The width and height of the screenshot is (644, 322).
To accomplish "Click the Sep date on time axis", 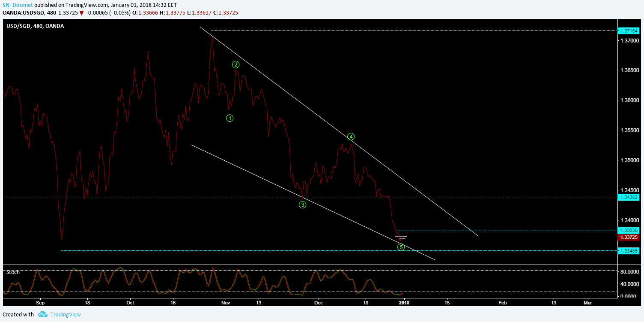I will (x=40, y=302).
